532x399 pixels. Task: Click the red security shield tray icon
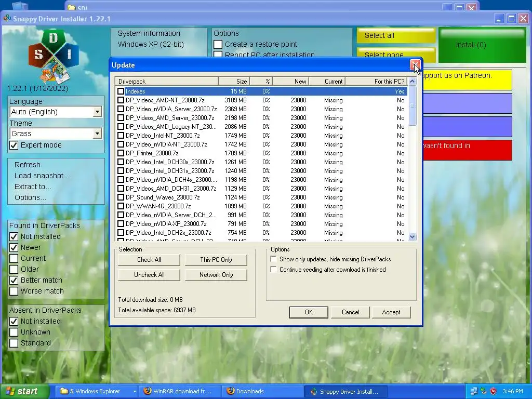(493, 391)
